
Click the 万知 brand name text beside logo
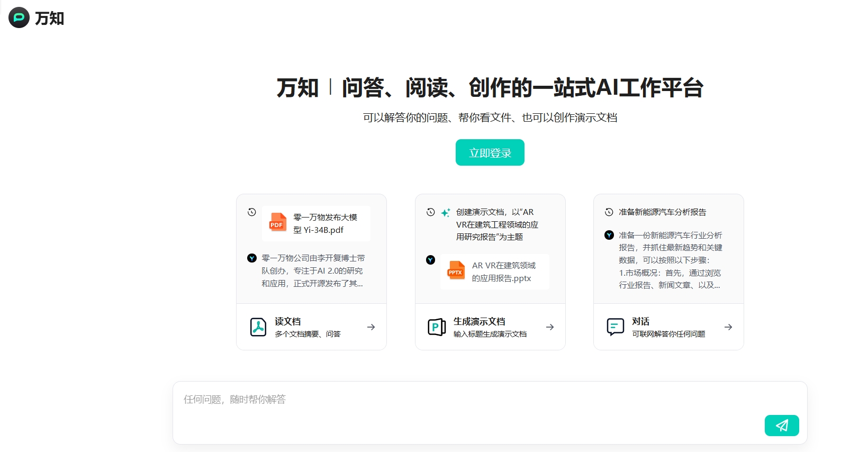coord(49,18)
